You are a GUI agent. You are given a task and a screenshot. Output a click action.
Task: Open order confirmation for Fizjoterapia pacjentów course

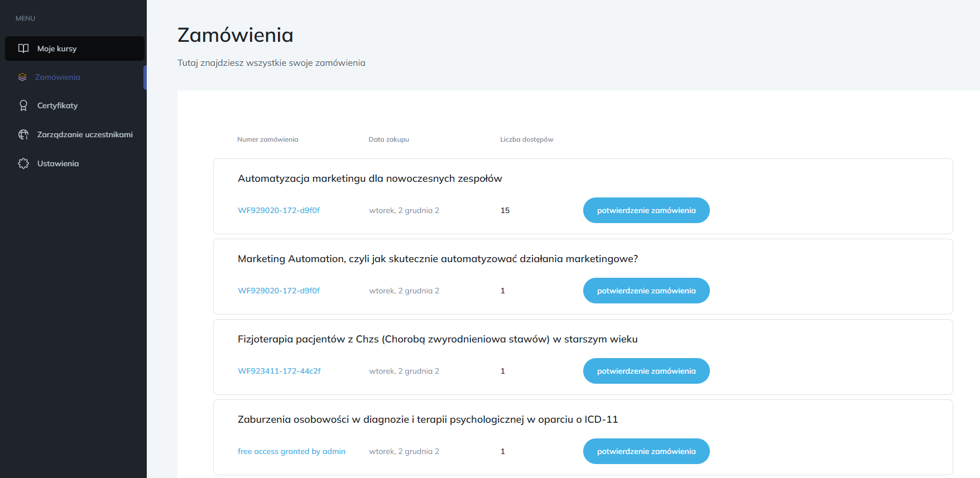pos(646,371)
